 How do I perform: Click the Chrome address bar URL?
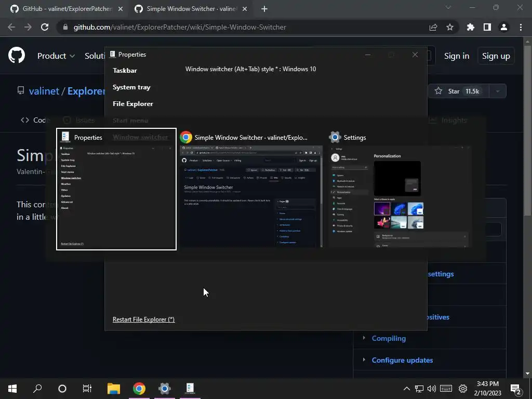coord(180,27)
